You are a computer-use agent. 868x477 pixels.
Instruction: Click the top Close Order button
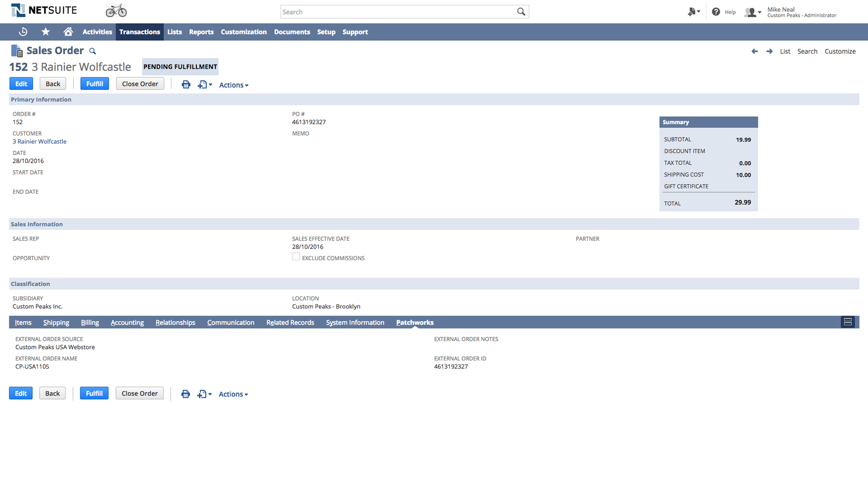click(x=140, y=84)
